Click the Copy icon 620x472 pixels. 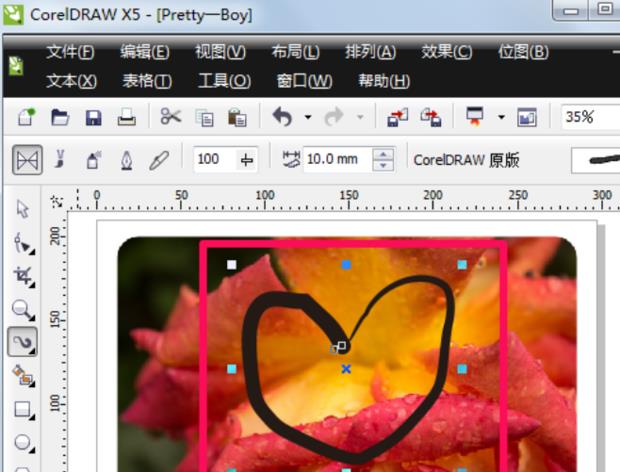pos(204,118)
